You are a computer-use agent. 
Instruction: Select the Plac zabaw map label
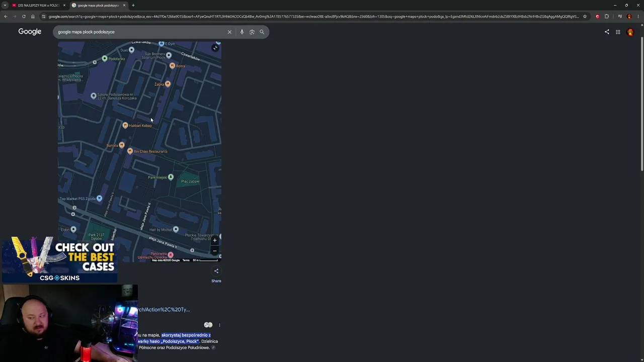190,182
